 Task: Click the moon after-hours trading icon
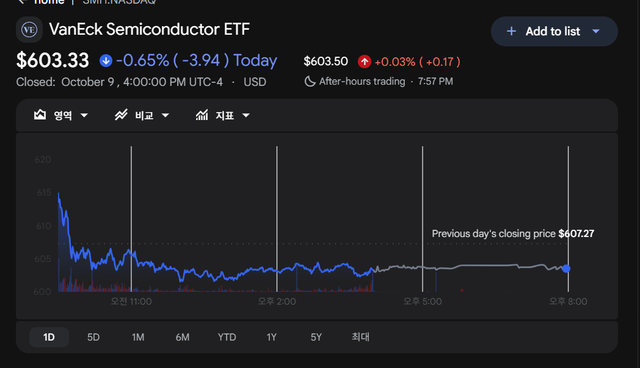(310, 82)
